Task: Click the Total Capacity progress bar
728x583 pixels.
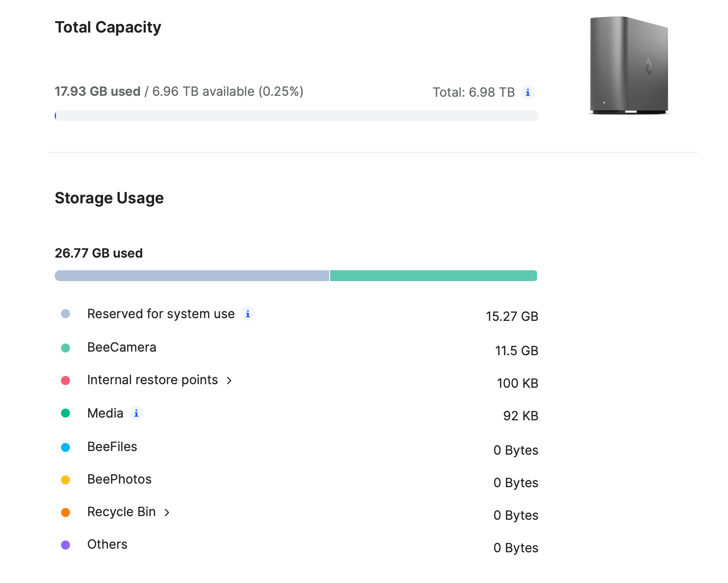Action: click(296, 116)
